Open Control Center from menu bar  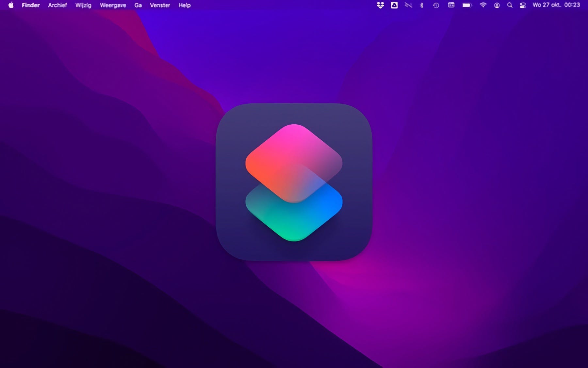click(x=523, y=5)
